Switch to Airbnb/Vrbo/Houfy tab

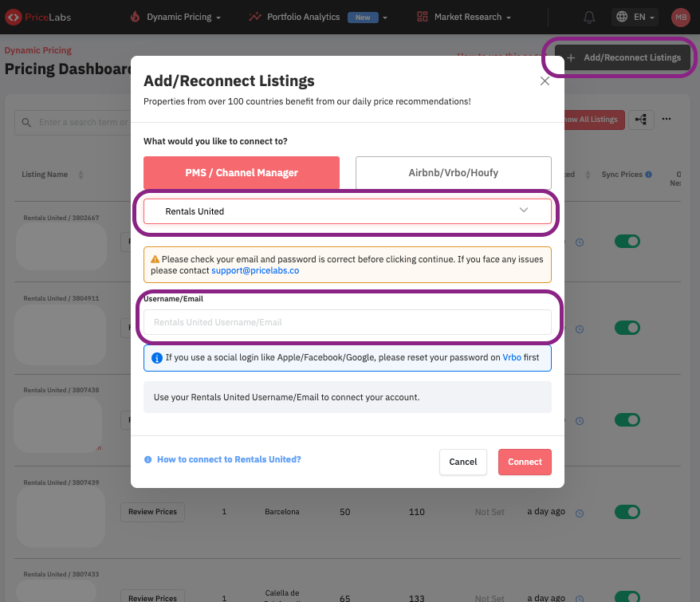[453, 172]
